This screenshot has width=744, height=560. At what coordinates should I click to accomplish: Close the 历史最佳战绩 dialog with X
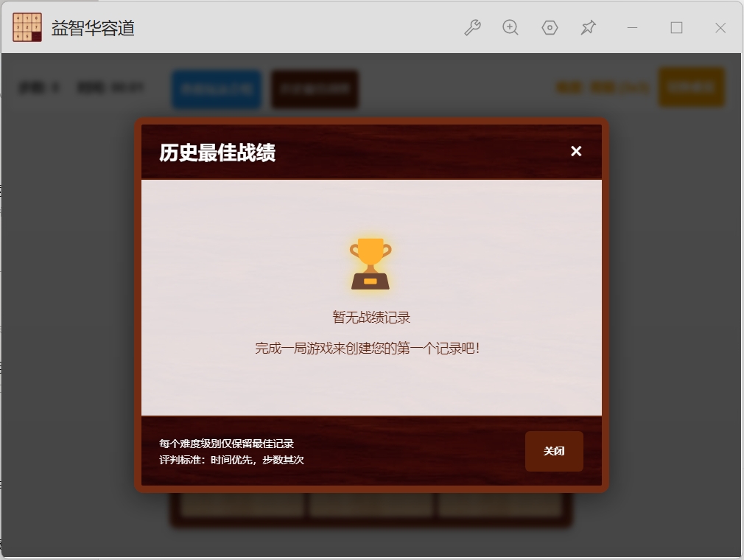576,151
